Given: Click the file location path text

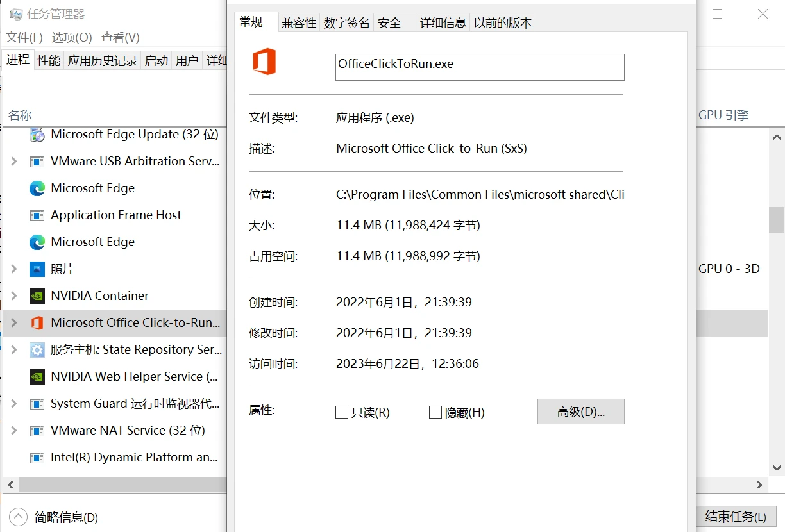Looking at the screenshot, I should (480, 194).
